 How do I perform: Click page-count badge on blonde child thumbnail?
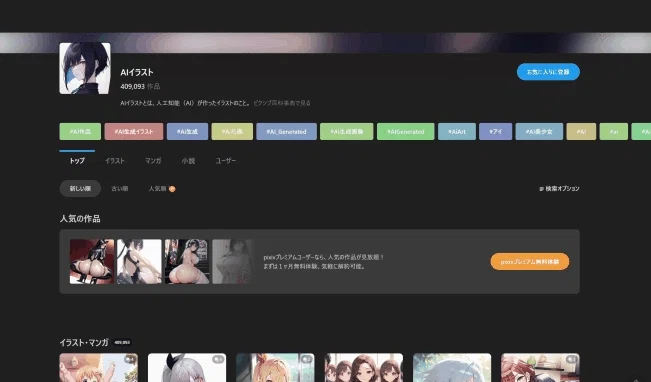[x=130, y=359]
